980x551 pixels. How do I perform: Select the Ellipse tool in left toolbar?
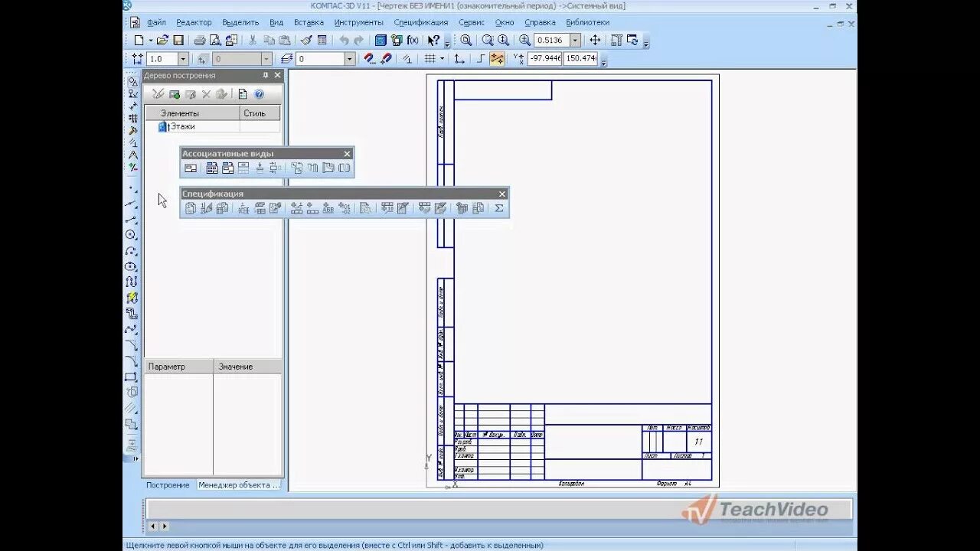click(x=132, y=266)
